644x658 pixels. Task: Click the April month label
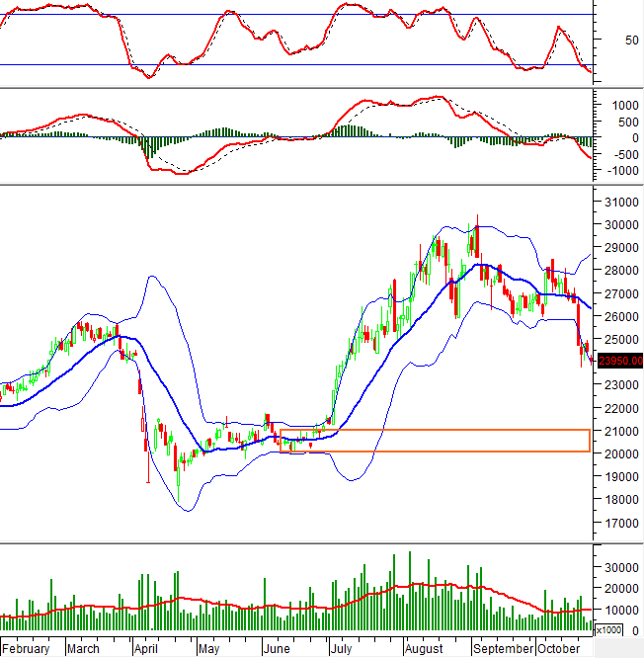coord(146,649)
